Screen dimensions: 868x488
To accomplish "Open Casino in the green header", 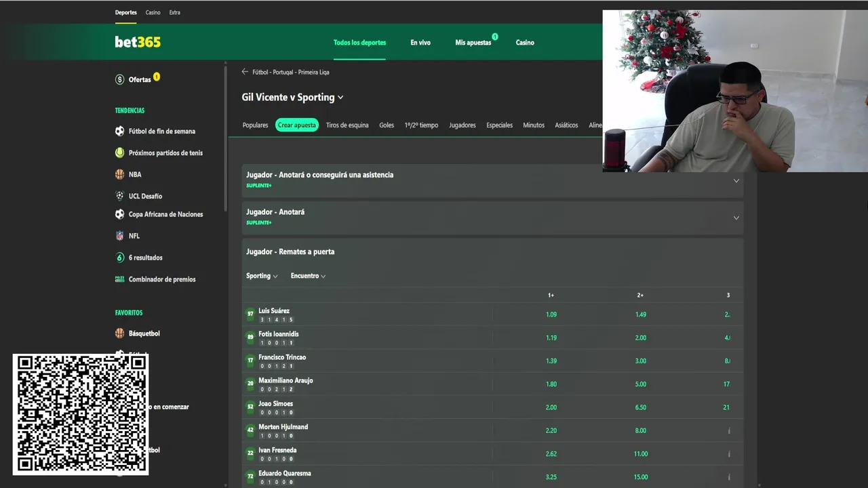I will coord(525,43).
